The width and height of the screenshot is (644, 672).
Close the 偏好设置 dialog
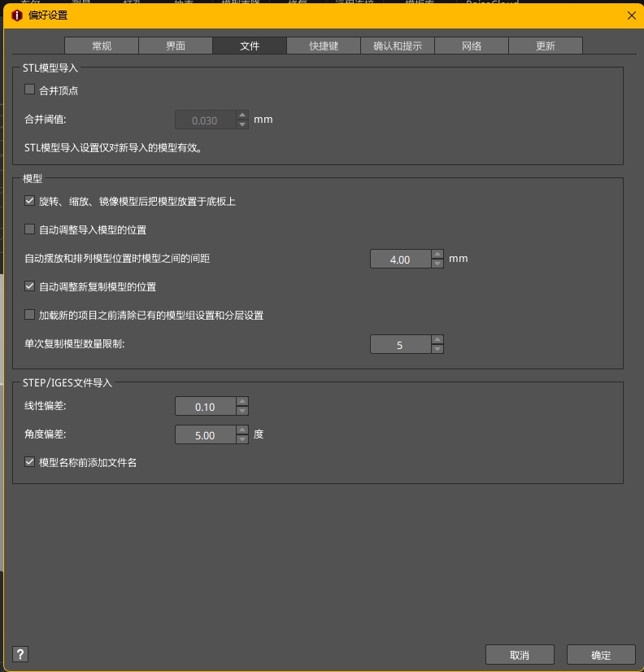coord(632,15)
